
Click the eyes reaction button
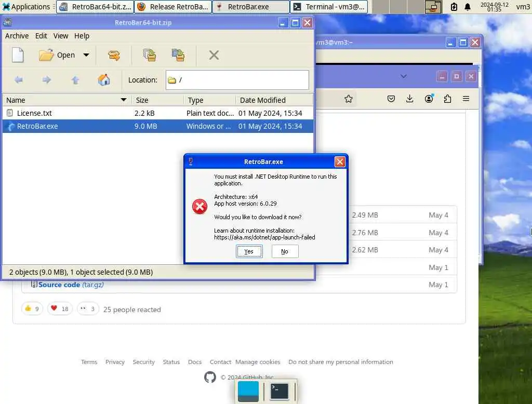pos(88,308)
